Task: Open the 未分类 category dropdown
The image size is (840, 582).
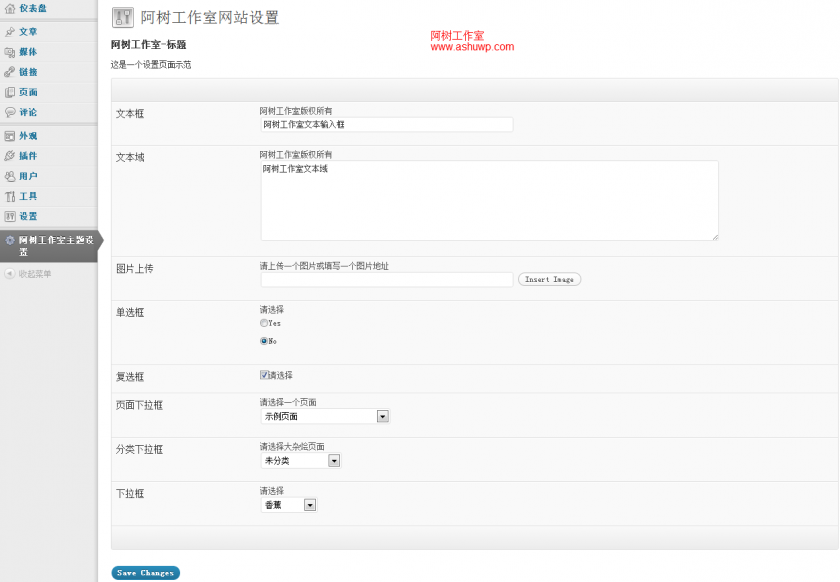Action: coord(301,461)
